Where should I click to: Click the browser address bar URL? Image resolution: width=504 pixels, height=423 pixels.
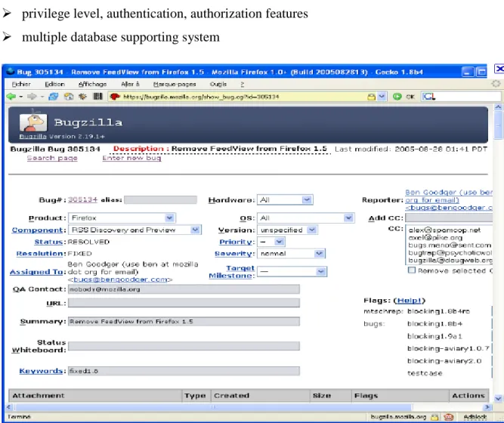pos(201,97)
